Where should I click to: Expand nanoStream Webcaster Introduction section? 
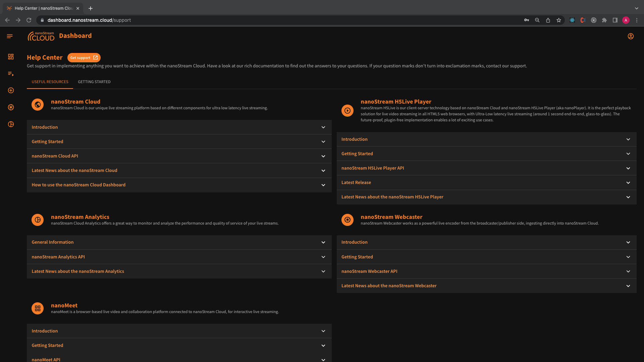click(486, 242)
